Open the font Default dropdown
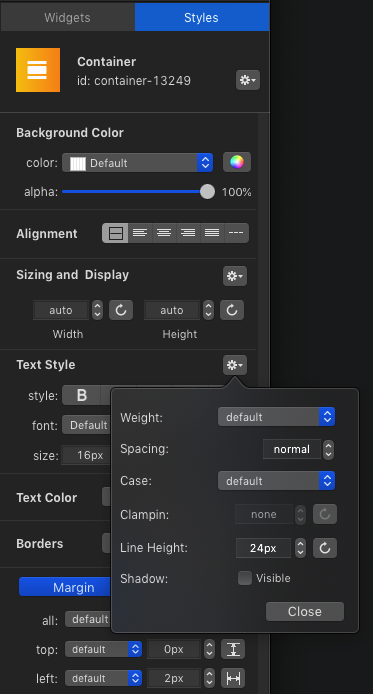This screenshot has height=694, width=373. 87,425
